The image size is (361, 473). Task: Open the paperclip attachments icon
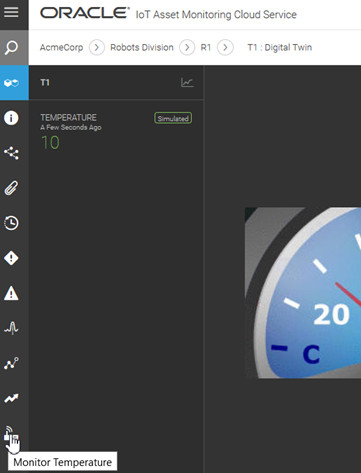point(11,188)
